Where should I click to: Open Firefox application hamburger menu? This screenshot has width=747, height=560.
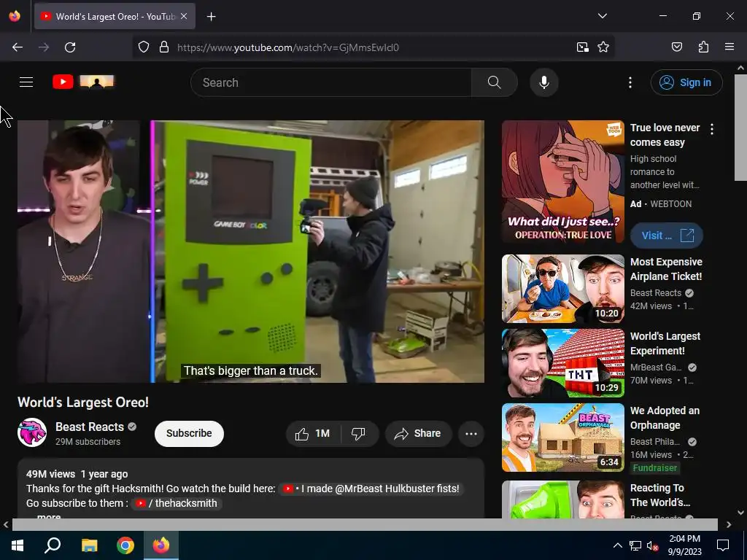click(x=729, y=47)
